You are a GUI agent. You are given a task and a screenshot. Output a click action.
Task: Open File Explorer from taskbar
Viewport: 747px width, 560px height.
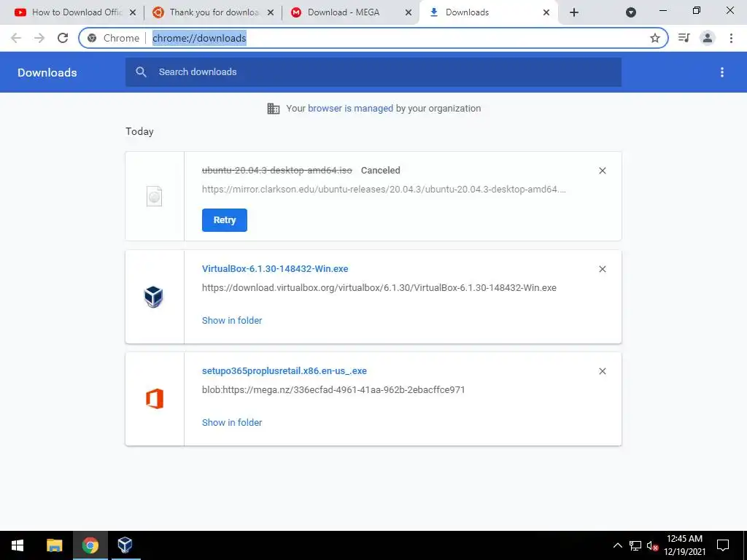coord(54,545)
